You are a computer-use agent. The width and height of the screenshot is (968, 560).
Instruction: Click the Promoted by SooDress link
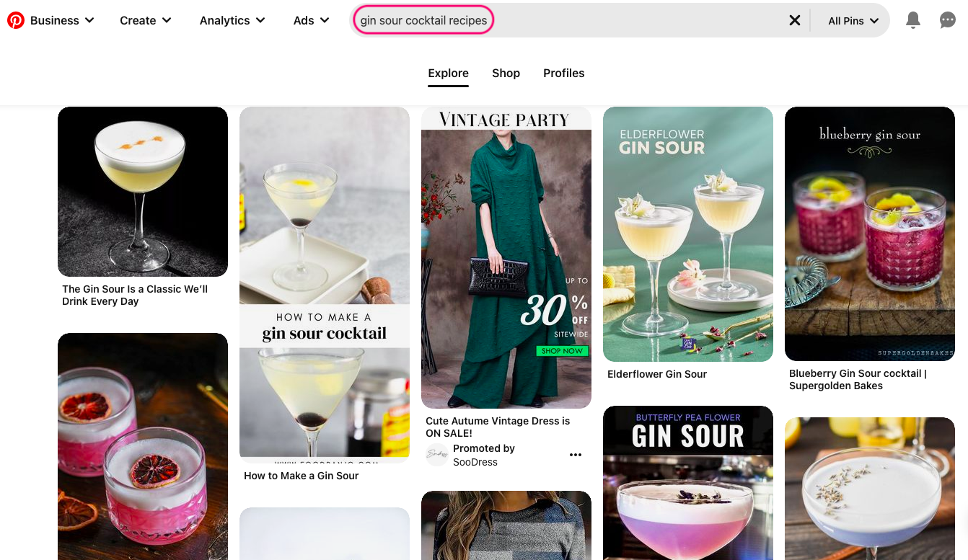(483, 455)
